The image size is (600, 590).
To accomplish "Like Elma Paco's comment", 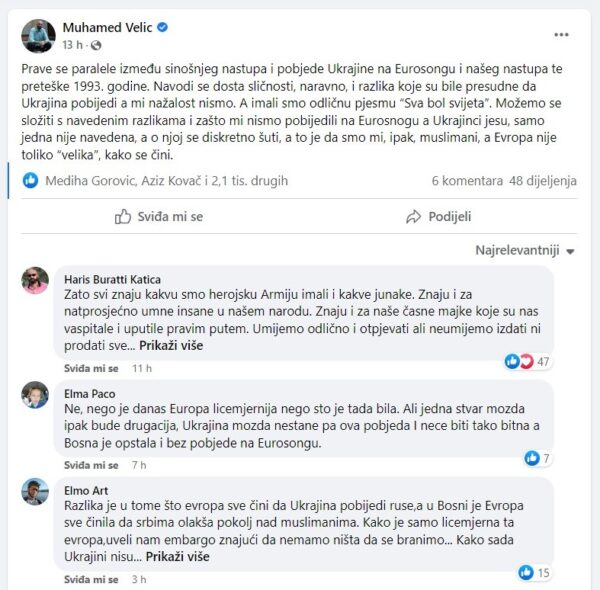I will 91,465.
